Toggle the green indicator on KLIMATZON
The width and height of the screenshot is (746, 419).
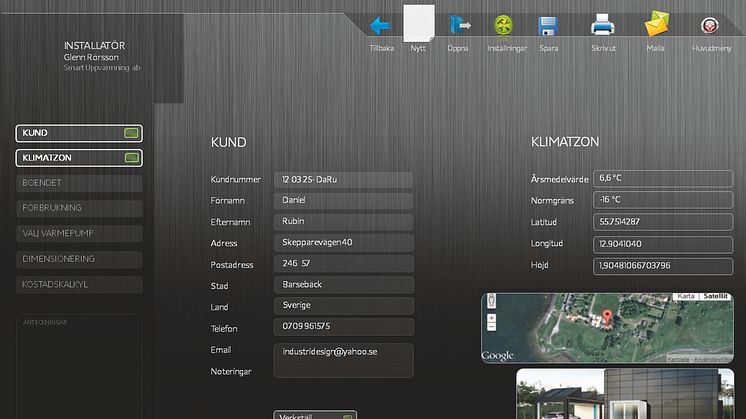132,158
